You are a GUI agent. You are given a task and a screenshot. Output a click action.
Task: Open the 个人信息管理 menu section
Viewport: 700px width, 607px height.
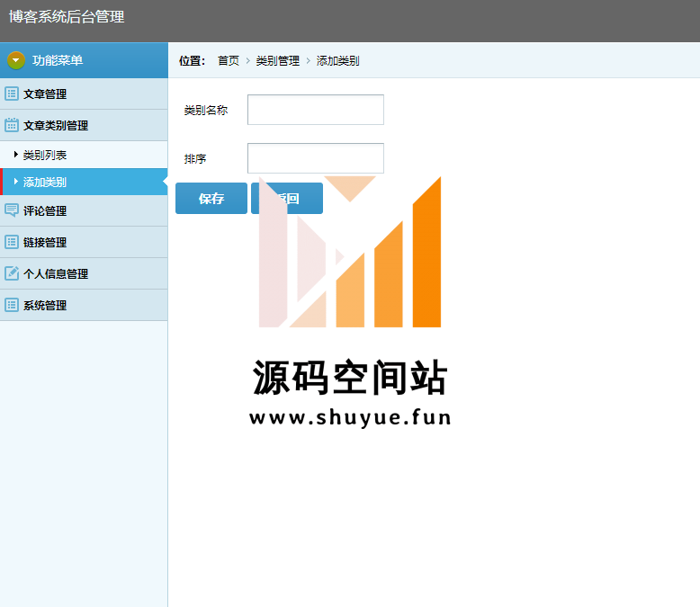point(84,273)
